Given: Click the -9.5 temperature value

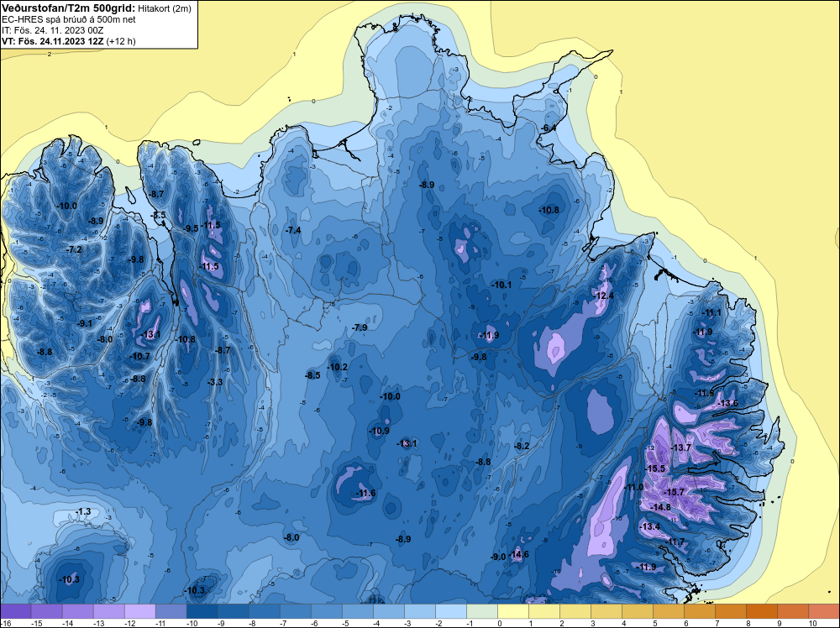Looking at the screenshot, I should [x=191, y=228].
